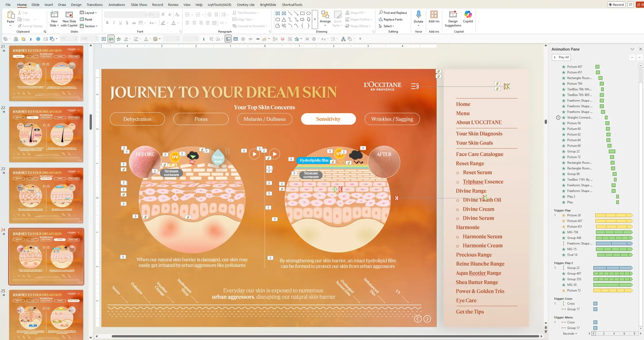Click the Increase Indent icon
Screen dimensions: 644x340
tap(216, 14)
